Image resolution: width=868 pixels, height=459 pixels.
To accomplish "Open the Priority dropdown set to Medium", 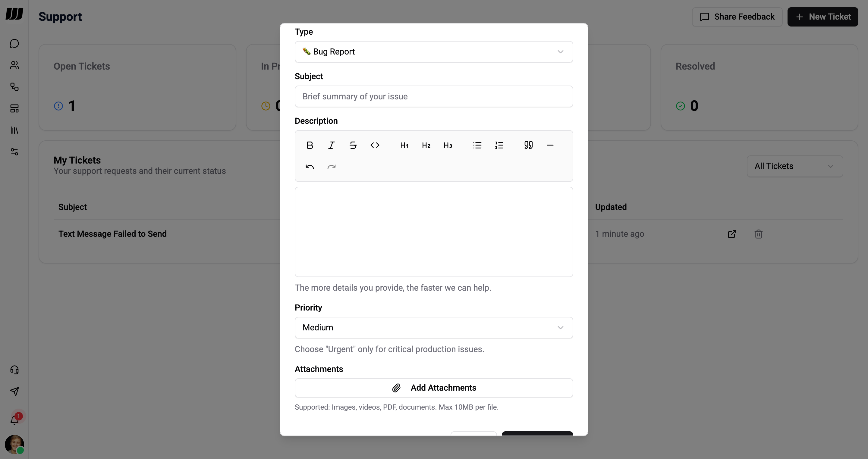I will tap(434, 327).
